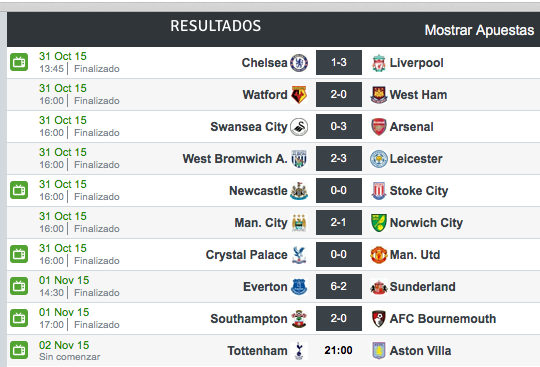Image resolution: width=540 pixels, height=367 pixels.
Task: Click the Crystal Palace 0-0 score
Action: (x=339, y=254)
